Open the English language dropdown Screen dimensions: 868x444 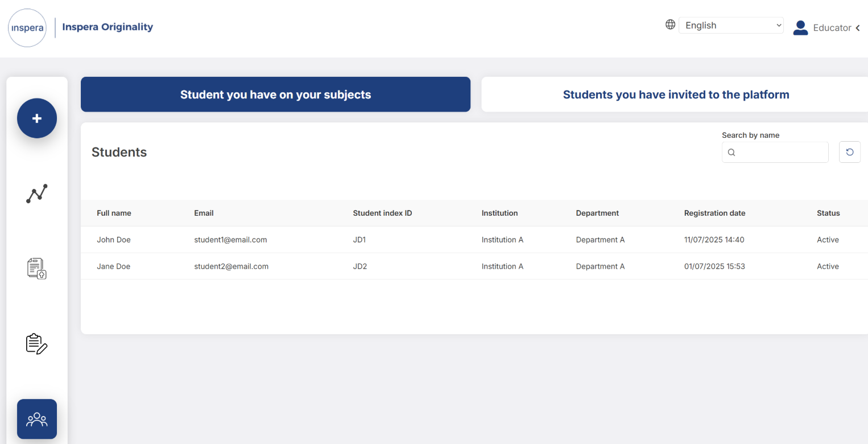tap(731, 25)
